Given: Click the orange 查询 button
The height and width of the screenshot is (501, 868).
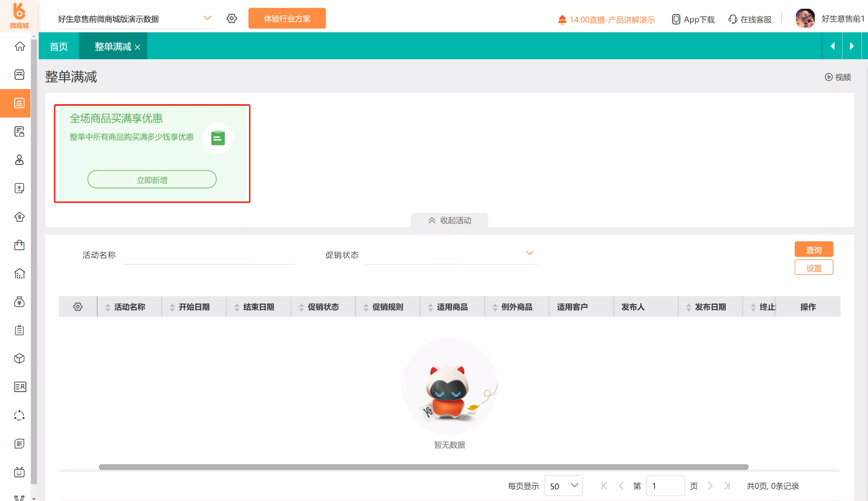Looking at the screenshot, I should tap(814, 250).
